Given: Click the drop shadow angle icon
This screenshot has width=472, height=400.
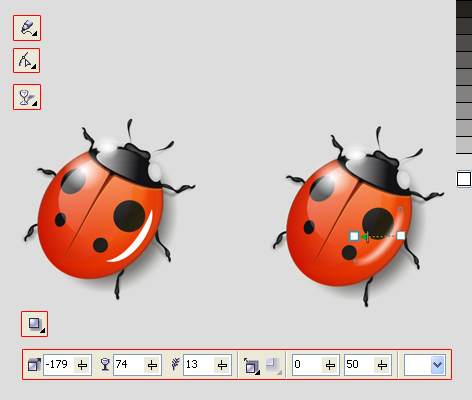Looking at the screenshot, I should click(34, 365).
